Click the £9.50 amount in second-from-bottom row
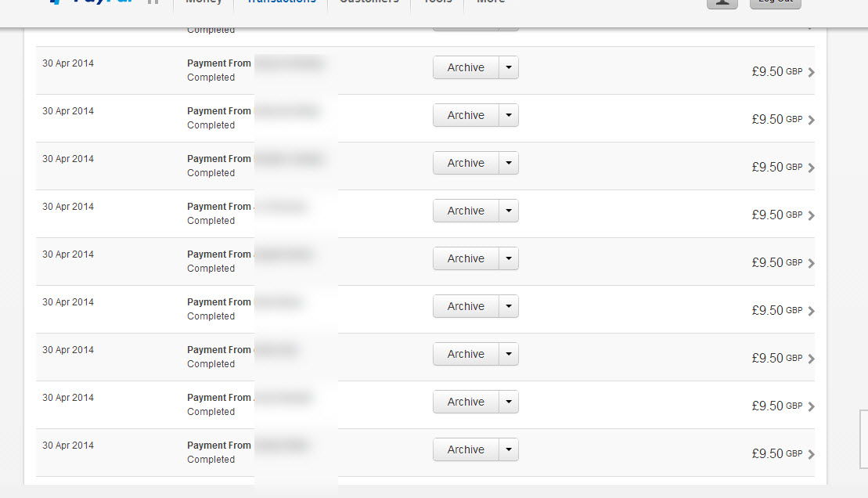 click(x=767, y=406)
